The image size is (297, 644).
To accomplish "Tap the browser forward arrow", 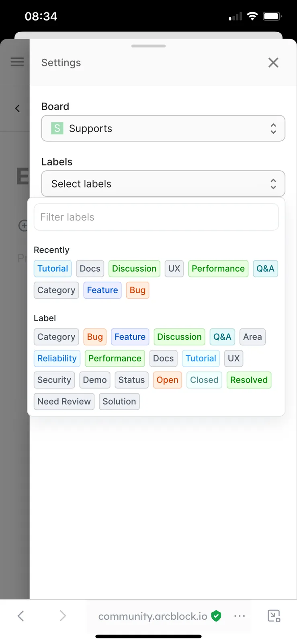I will pos(63,615).
